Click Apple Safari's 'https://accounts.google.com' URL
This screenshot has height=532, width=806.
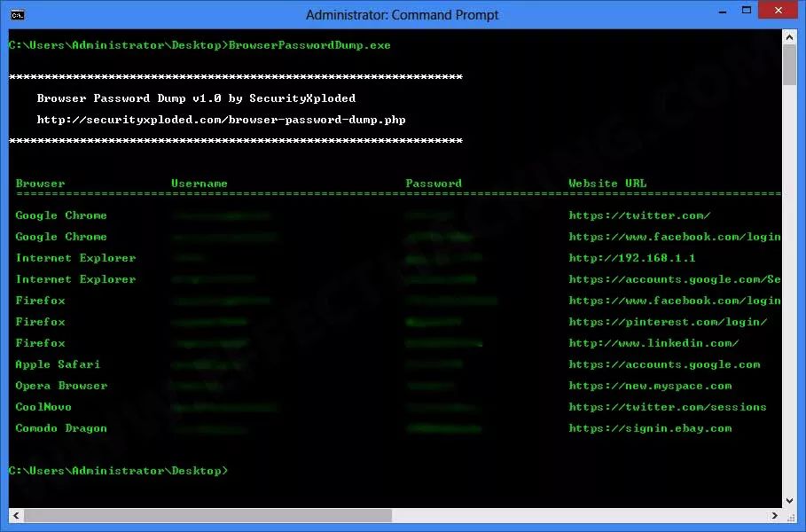coord(664,364)
